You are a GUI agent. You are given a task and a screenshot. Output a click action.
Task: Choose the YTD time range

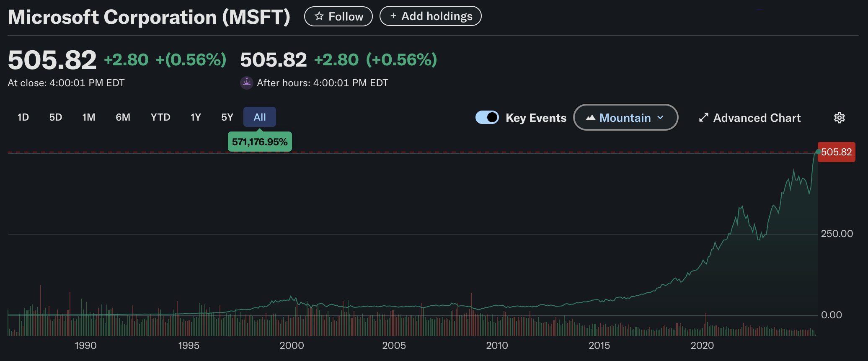click(160, 117)
